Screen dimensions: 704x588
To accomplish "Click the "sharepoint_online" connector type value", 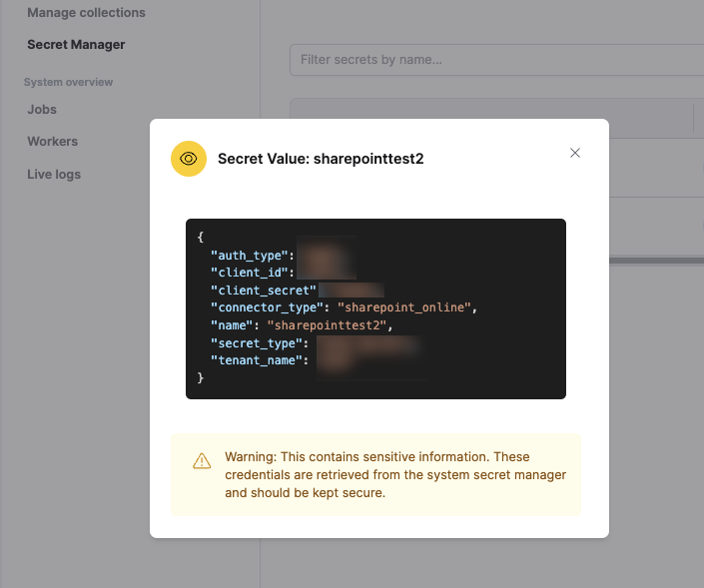I will click(x=403, y=307).
